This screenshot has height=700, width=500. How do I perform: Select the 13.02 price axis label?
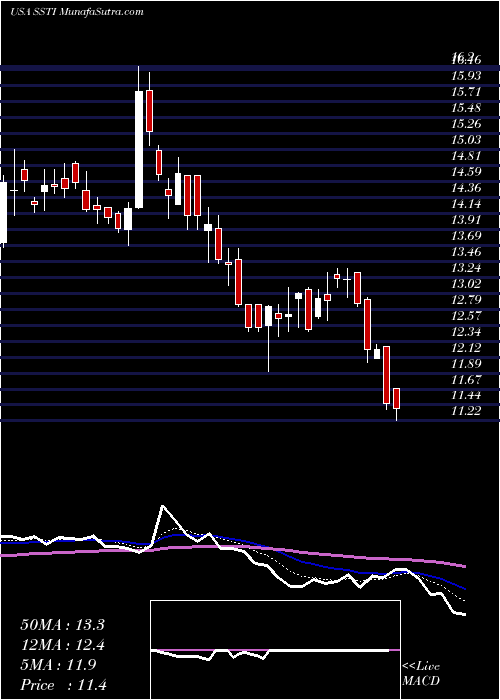pos(466,284)
